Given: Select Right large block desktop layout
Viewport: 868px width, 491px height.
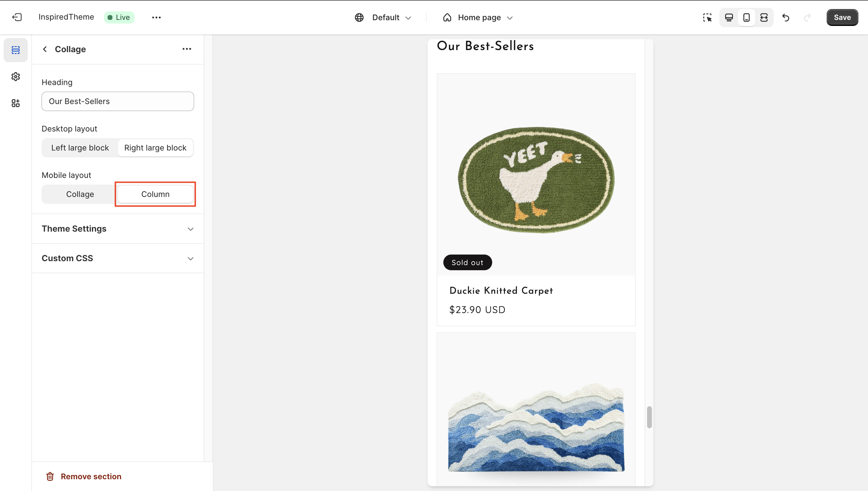Looking at the screenshot, I should [x=155, y=148].
